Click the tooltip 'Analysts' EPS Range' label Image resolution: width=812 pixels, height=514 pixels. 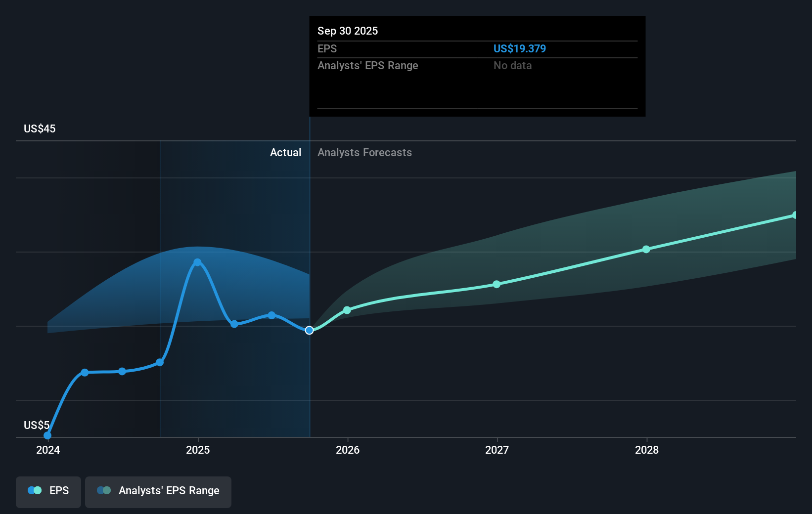click(367, 65)
